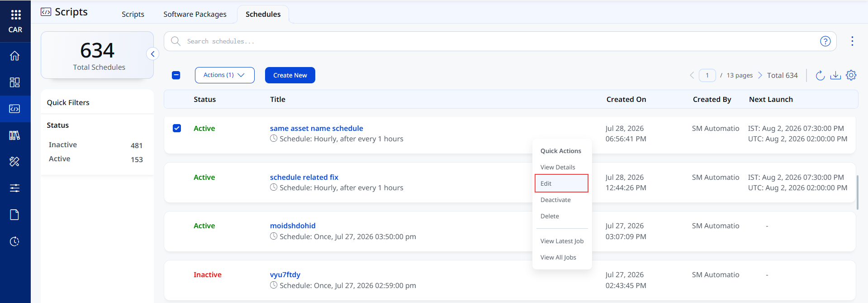This screenshot has width=868, height=303.
Task: Refresh the schedules list
Action: pyautogui.click(x=820, y=75)
